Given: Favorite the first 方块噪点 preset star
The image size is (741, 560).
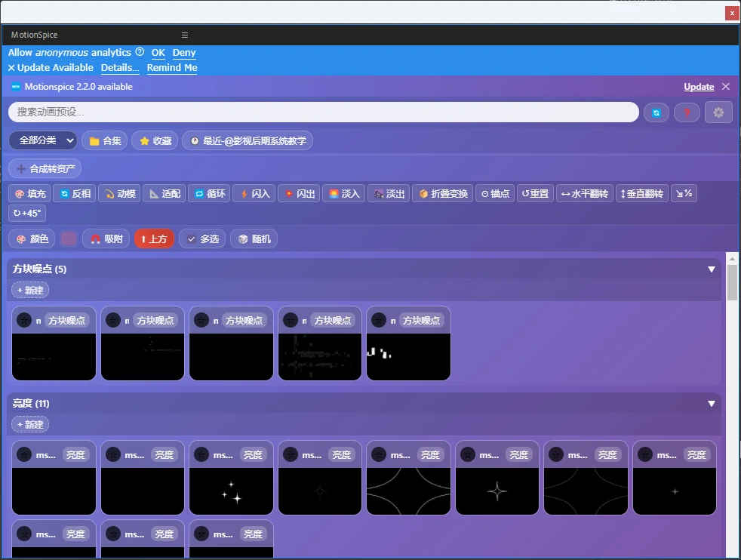Looking at the screenshot, I should click(24, 321).
